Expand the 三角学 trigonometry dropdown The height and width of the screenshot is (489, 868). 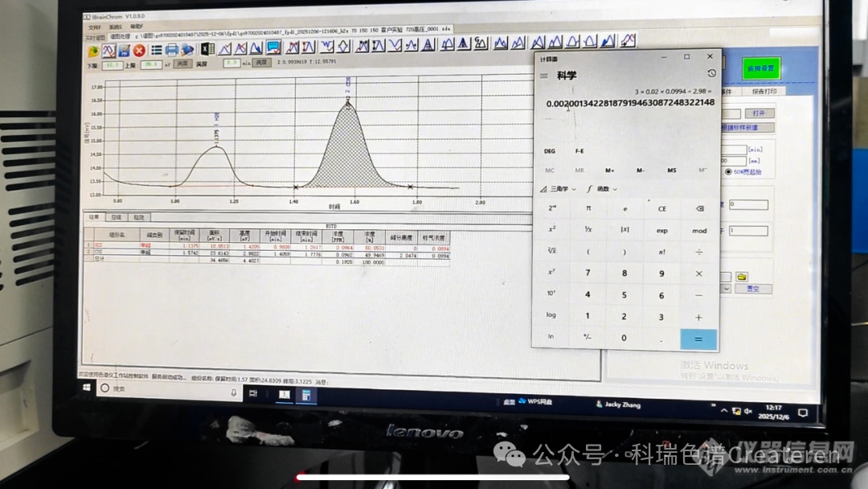click(x=559, y=189)
